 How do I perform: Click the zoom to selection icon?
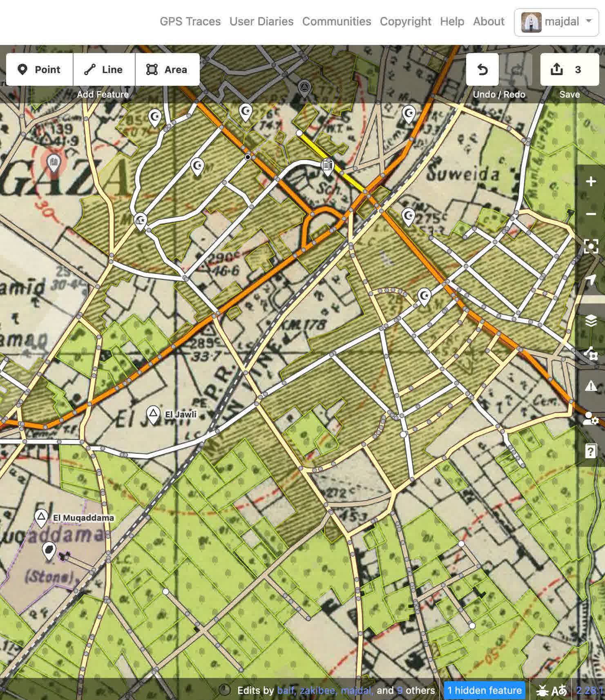591,247
